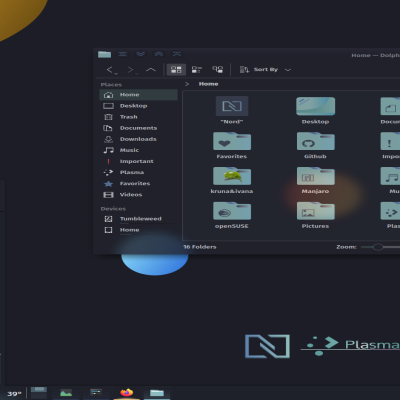The height and width of the screenshot is (400, 400).
Task: Open Plasma in Places sidebar
Action: tap(138, 172)
